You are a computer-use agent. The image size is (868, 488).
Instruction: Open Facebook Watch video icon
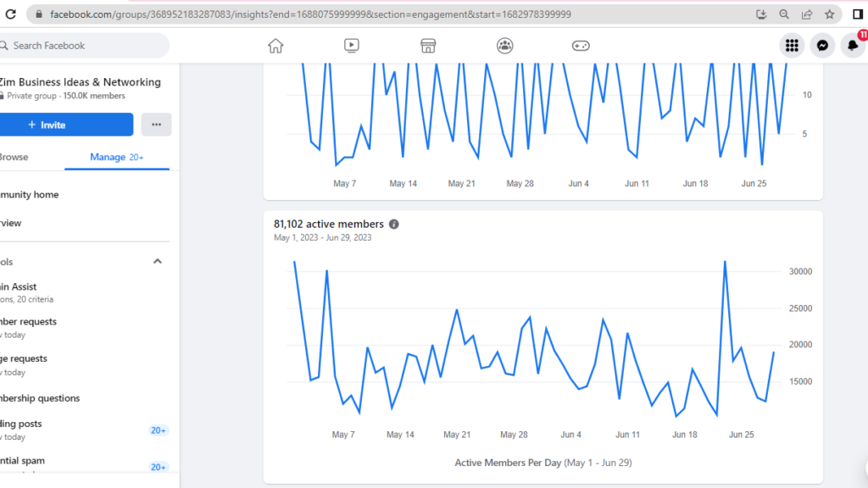pos(352,46)
